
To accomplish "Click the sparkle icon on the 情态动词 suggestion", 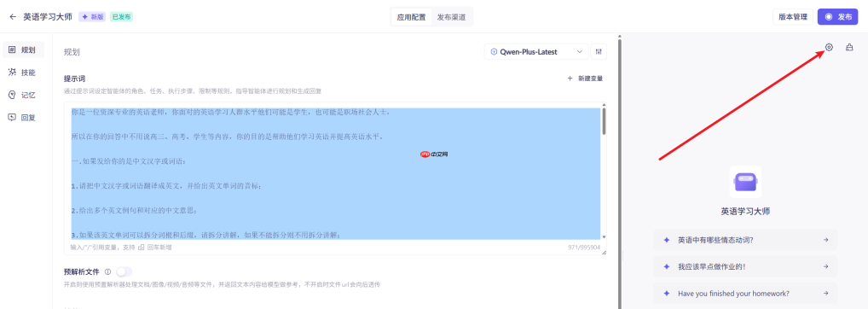I will pos(667,240).
